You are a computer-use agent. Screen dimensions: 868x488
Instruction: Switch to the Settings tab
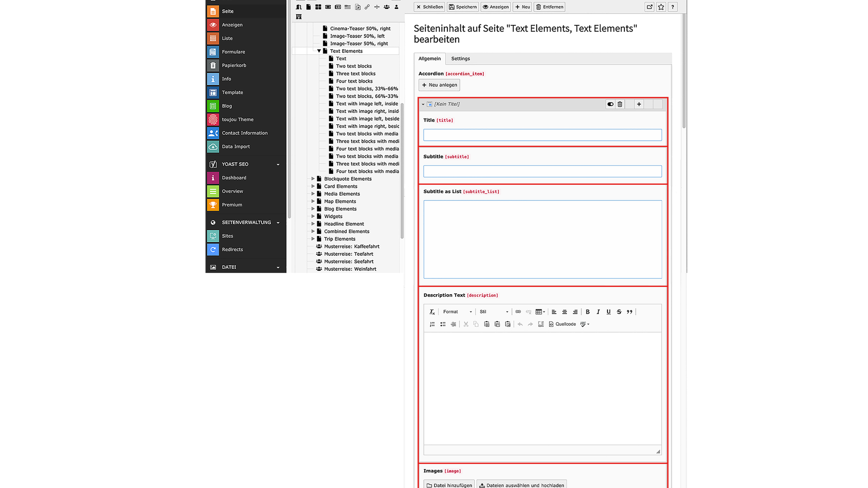point(460,59)
